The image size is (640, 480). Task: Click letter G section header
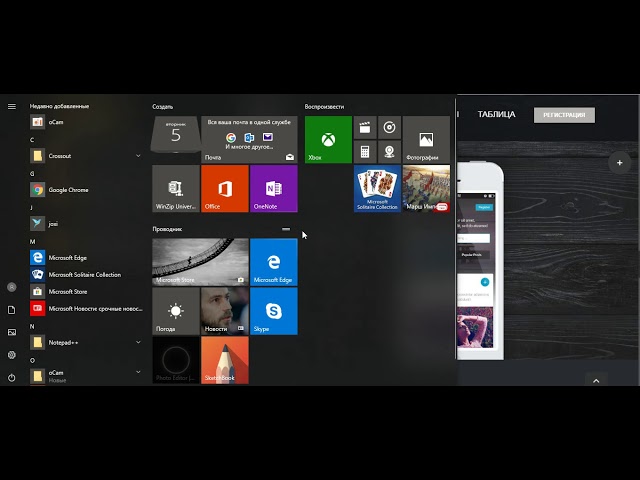(x=32, y=173)
